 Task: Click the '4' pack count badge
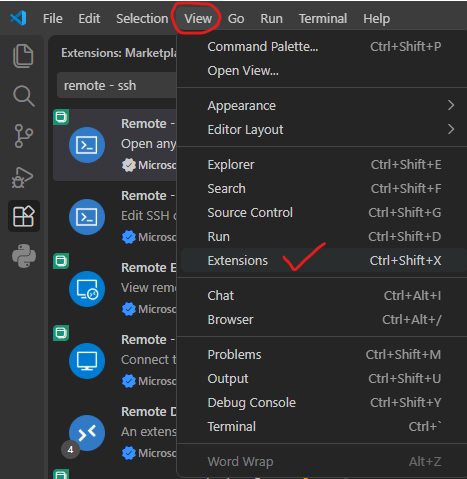(x=70, y=450)
